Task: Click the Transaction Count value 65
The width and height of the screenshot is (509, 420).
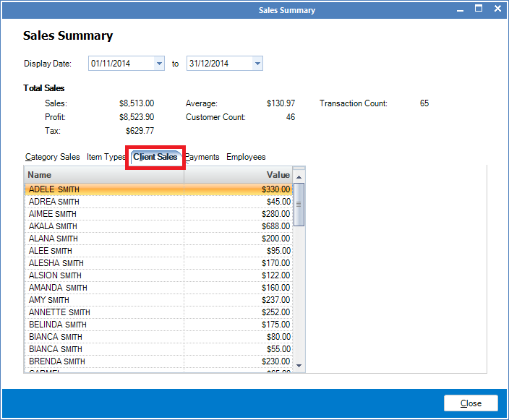Action: click(x=424, y=103)
